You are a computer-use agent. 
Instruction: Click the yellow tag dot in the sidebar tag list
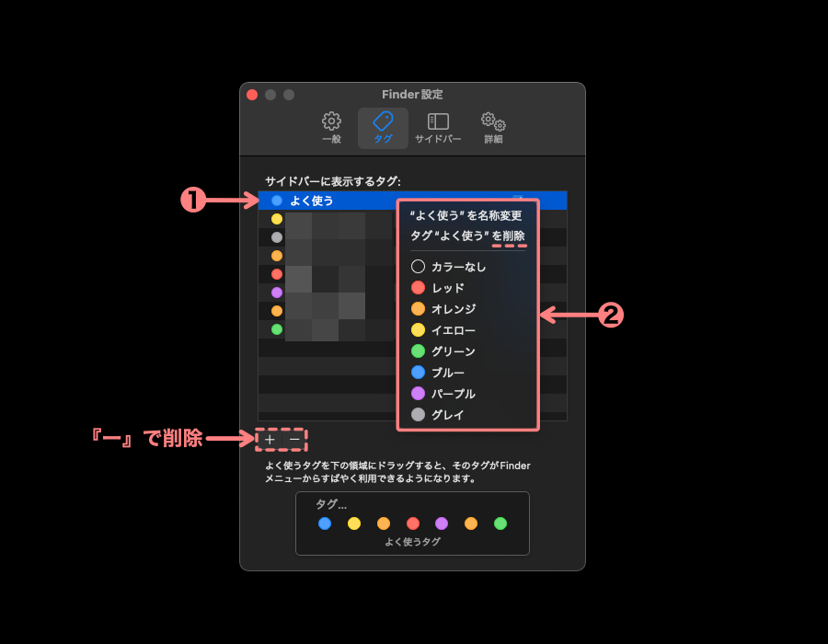coord(277,219)
